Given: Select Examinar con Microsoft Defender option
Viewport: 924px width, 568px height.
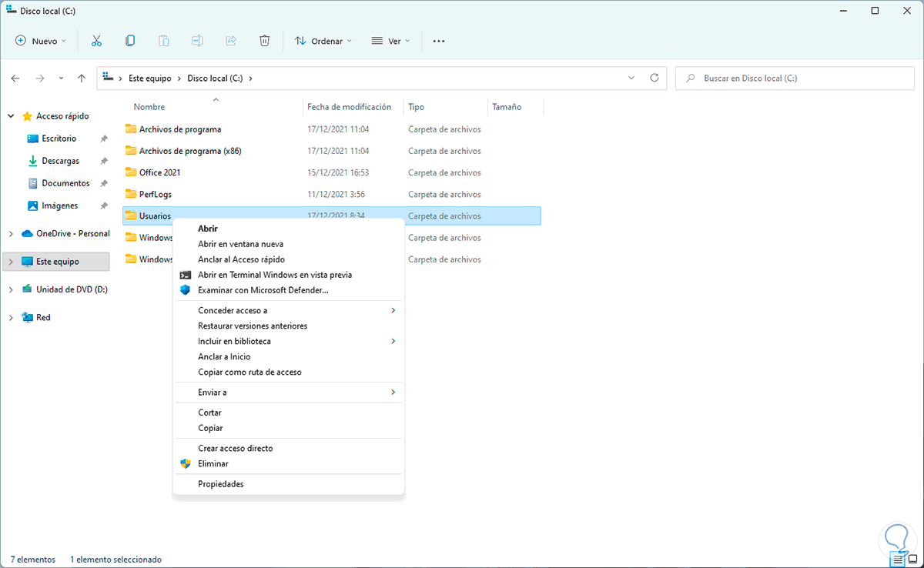Looking at the screenshot, I should 263,290.
